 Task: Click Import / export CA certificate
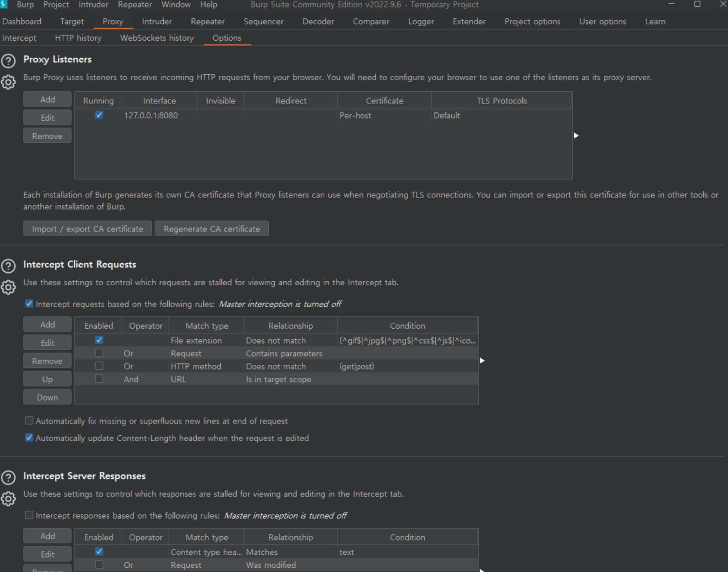[x=87, y=228]
